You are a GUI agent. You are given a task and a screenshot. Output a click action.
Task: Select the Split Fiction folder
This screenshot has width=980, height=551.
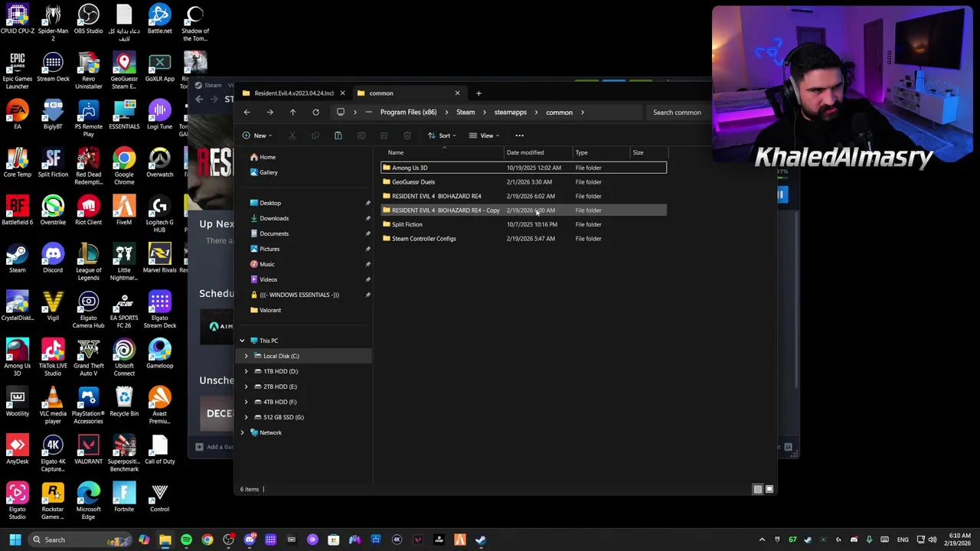tap(524, 224)
